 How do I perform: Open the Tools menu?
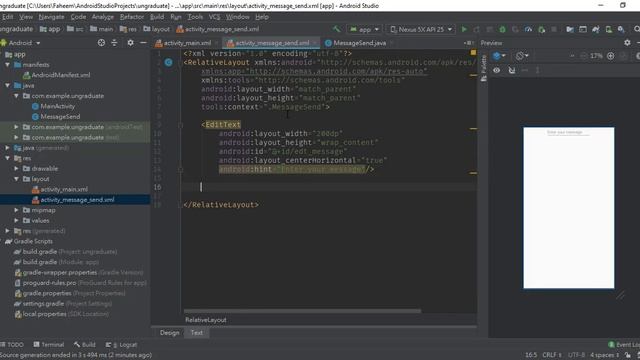click(x=195, y=17)
